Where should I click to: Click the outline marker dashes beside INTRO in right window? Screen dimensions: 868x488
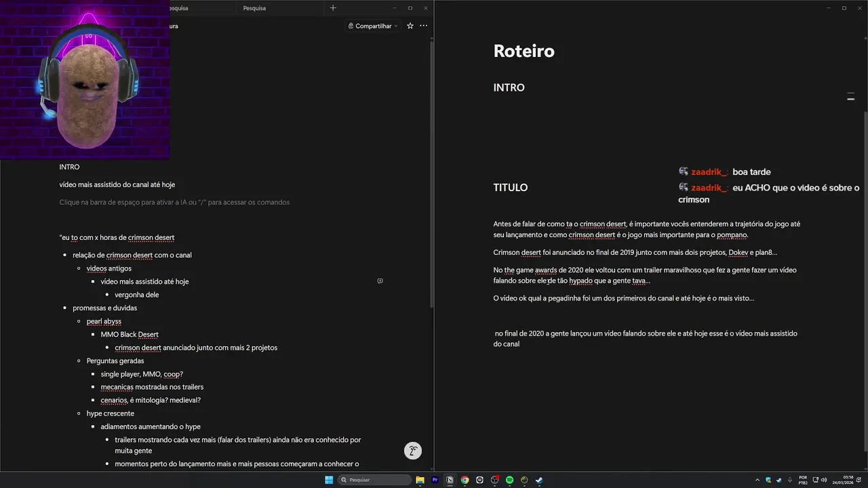point(850,98)
